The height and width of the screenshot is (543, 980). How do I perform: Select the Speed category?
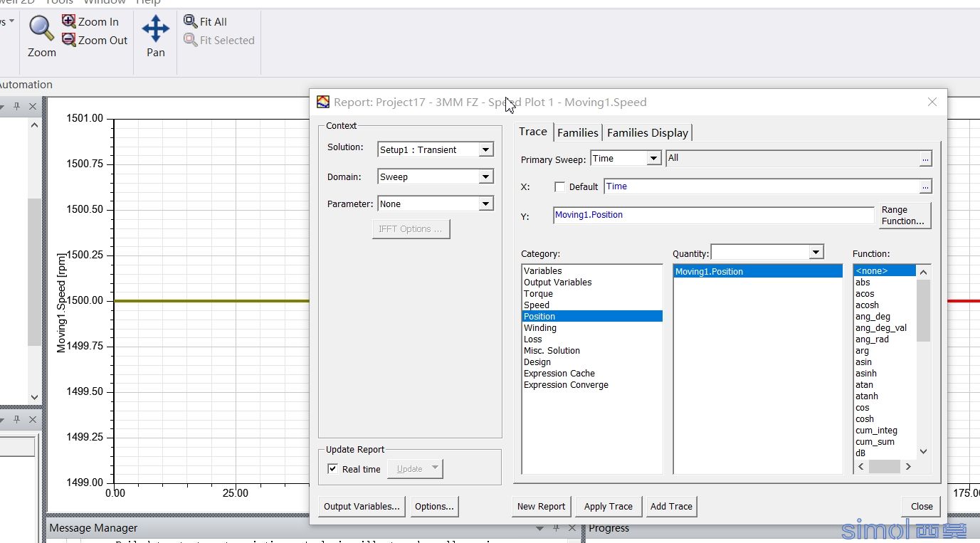pos(592,305)
